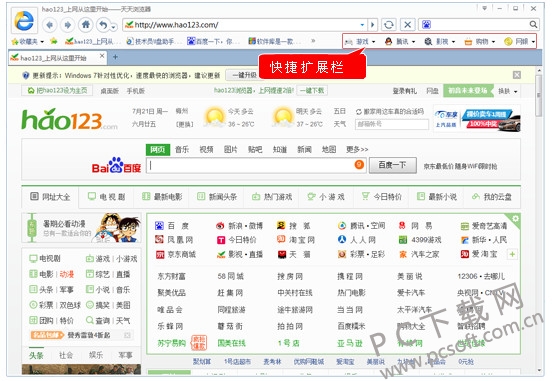Click the today's weather sun icon

pos(214,117)
